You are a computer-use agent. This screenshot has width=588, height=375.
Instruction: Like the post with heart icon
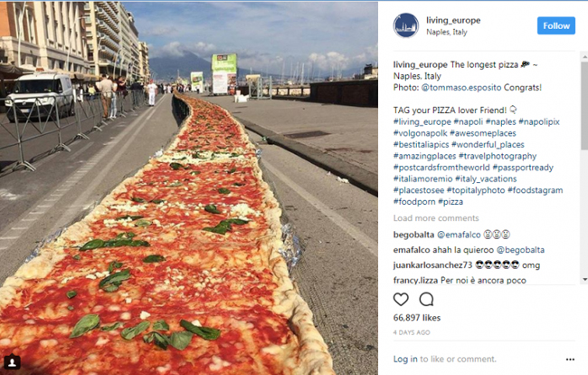click(x=401, y=299)
